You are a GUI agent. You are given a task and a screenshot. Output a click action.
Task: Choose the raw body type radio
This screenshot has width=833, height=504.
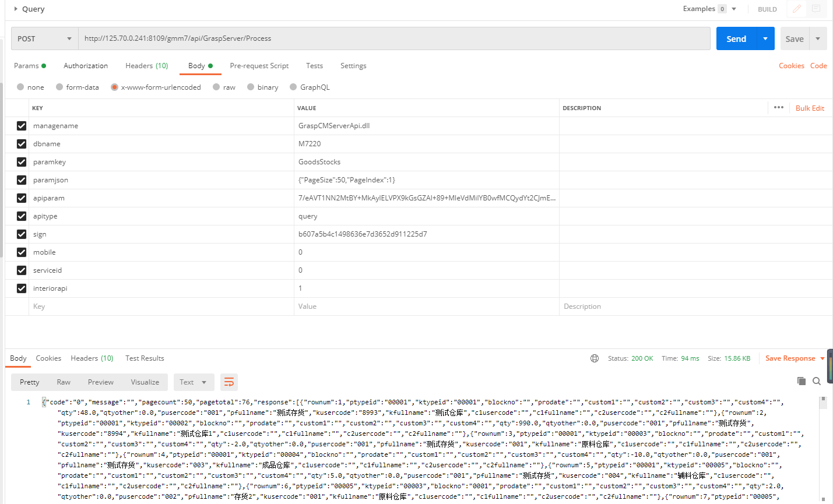pyautogui.click(x=216, y=87)
